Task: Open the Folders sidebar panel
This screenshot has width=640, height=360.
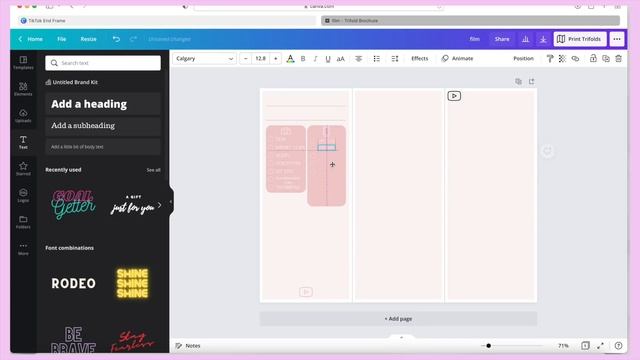Action: coord(23,222)
